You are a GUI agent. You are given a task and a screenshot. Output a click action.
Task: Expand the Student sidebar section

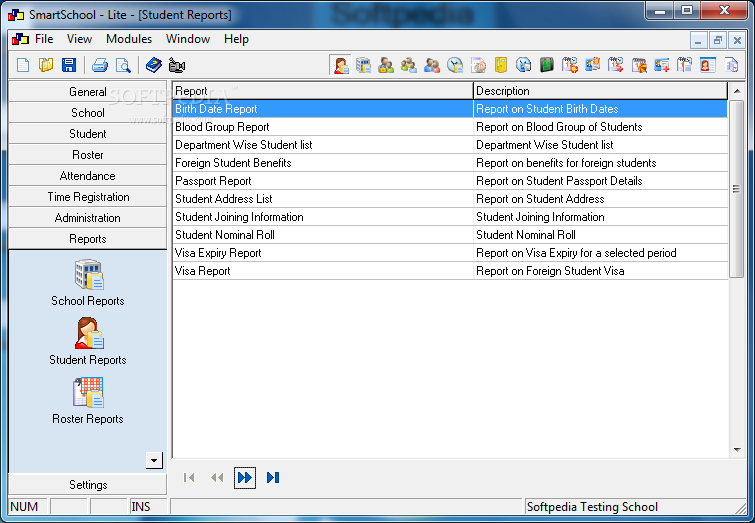coord(88,134)
